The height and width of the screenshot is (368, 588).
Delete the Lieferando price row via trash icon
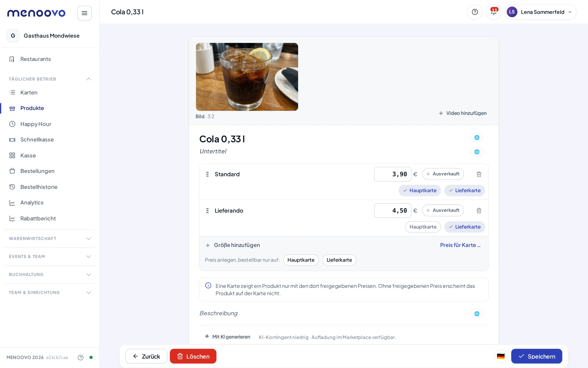[479, 211]
